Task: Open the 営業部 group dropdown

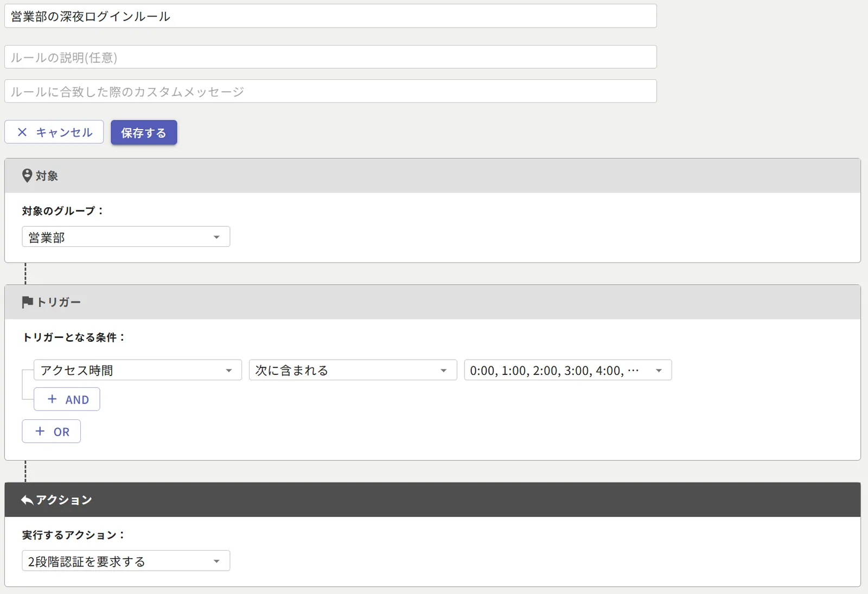Action: point(126,237)
